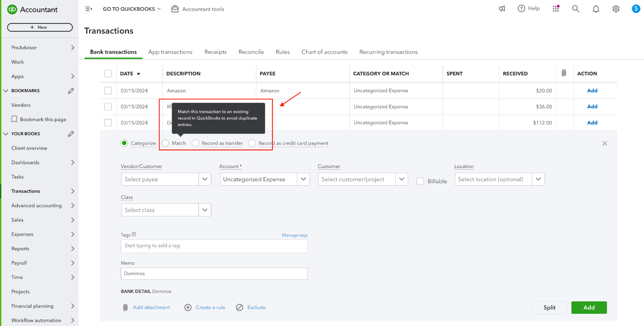Expand the Apps sidebar chevron
Image resolution: width=644 pixels, height=326 pixels.
pos(72,76)
